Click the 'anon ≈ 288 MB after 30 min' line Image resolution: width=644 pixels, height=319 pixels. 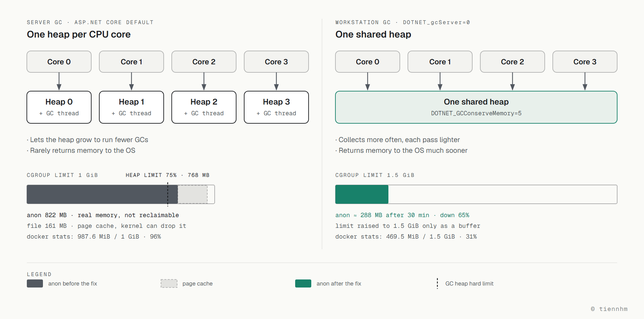[x=402, y=215]
